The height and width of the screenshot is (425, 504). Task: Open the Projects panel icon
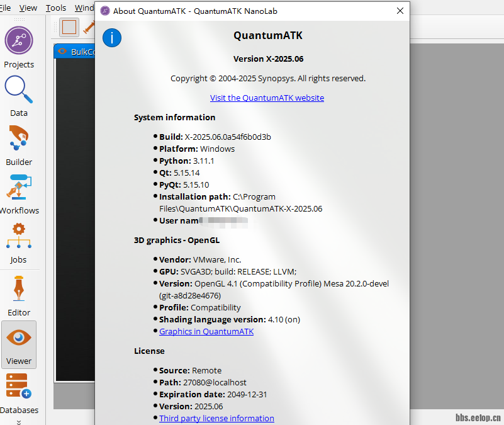19,42
